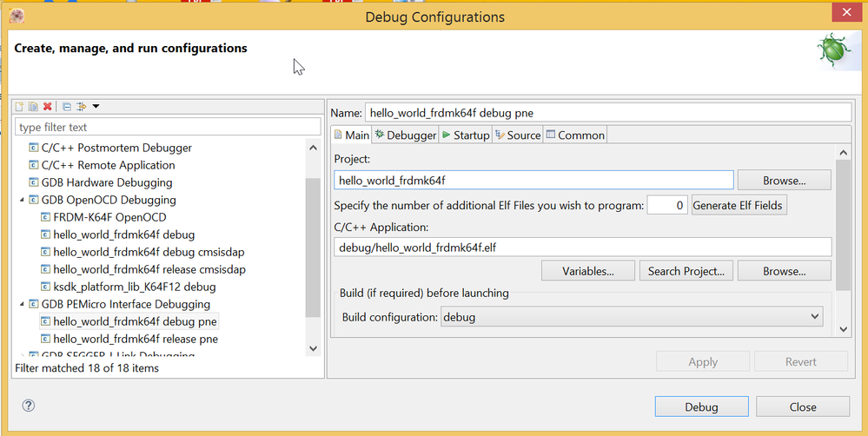Open the filter menu dropdown arrow
868x436 pixels.
[96, 107]
